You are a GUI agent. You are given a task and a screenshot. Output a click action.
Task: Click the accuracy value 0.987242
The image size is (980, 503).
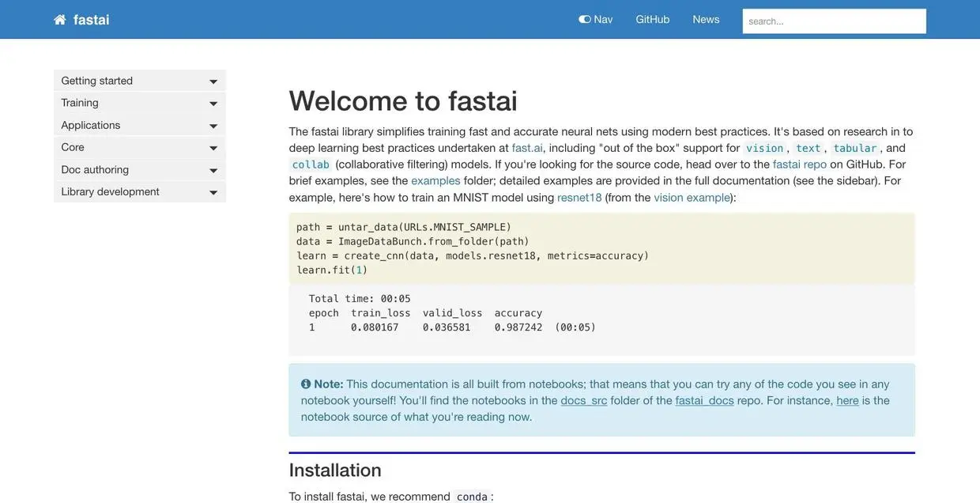click(518, 327)
